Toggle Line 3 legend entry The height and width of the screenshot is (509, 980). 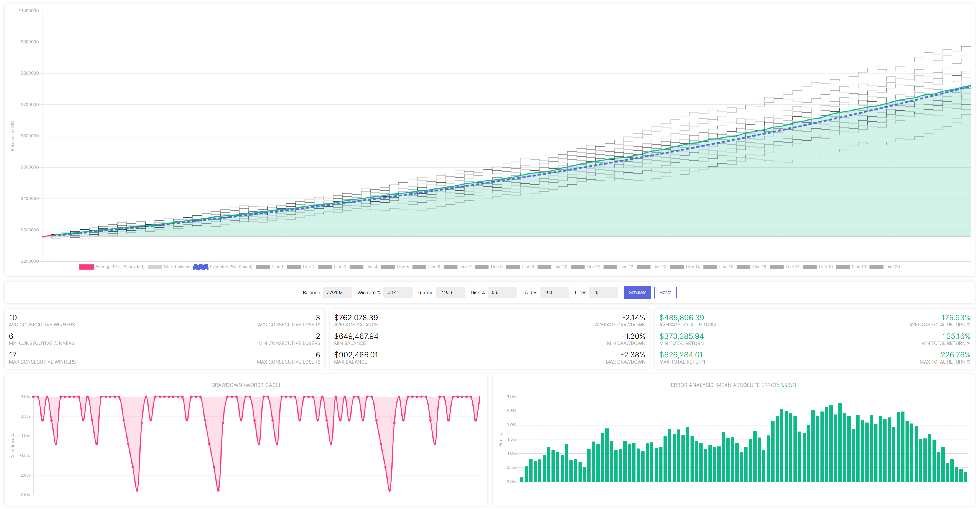(x=332, y=267)
